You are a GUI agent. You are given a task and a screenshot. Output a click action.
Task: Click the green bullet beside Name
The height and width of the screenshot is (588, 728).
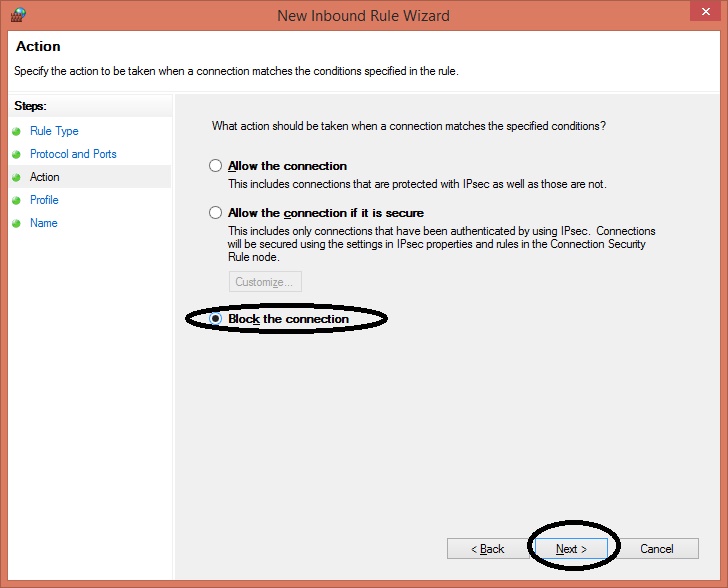point(17,223)
